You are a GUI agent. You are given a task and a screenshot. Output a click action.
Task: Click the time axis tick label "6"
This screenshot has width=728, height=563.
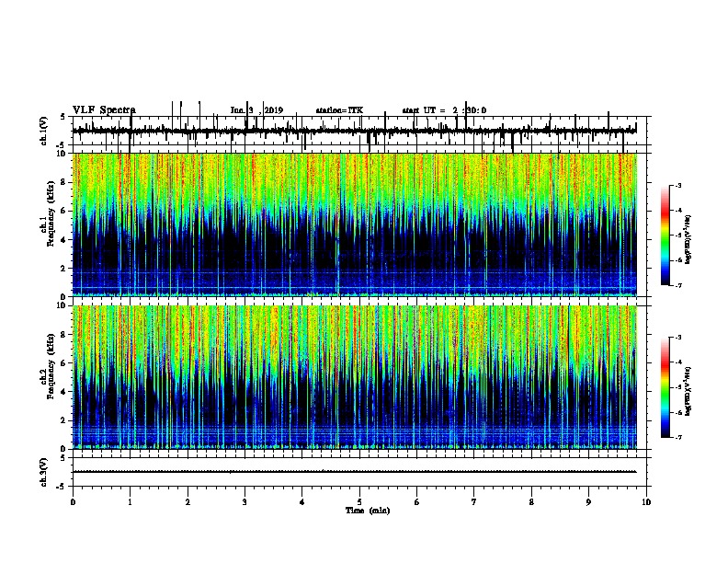(x=417, y=501)
